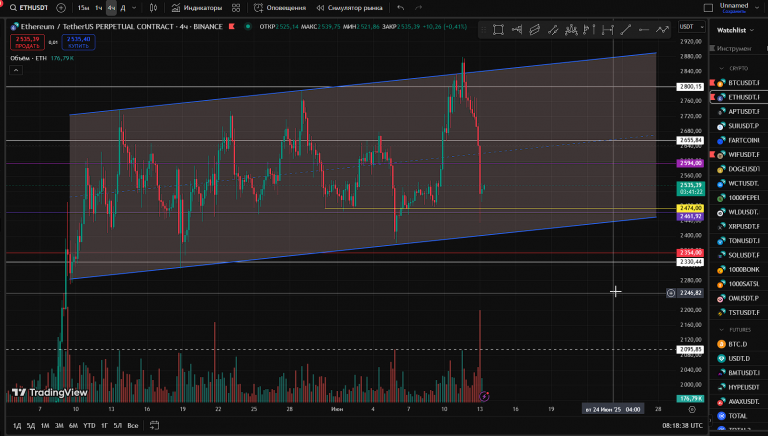
Task: Click the yellow 2474,00 price label
Action: click(690, 208)
